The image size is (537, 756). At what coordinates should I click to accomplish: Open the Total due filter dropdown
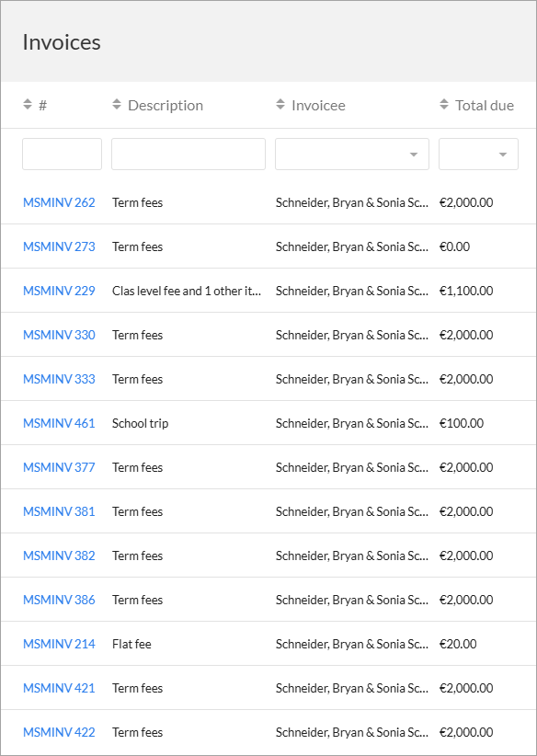(479, 155)
